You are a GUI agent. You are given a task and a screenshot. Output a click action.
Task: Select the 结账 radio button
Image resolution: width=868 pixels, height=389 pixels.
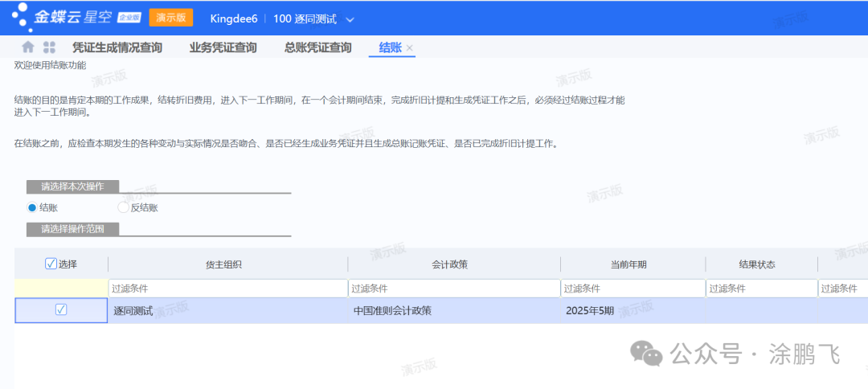32,207
